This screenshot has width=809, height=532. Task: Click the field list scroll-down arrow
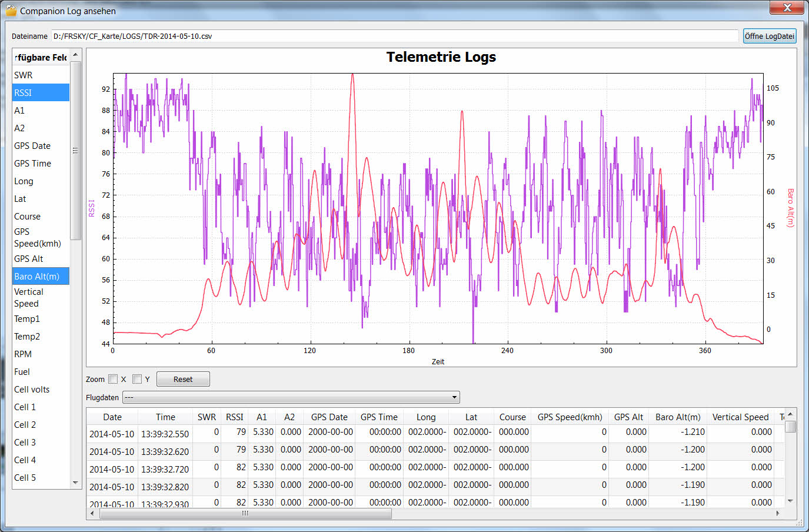75,483
